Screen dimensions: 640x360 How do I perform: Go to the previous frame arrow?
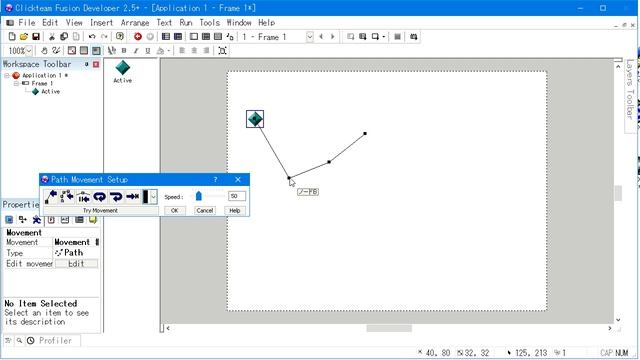[x=321, y=37]
